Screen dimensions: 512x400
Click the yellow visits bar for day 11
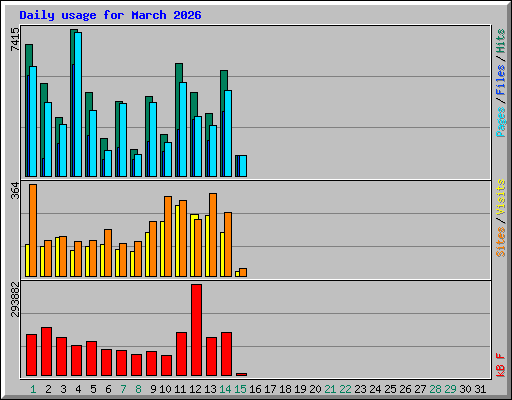click(x=177, y=241)
